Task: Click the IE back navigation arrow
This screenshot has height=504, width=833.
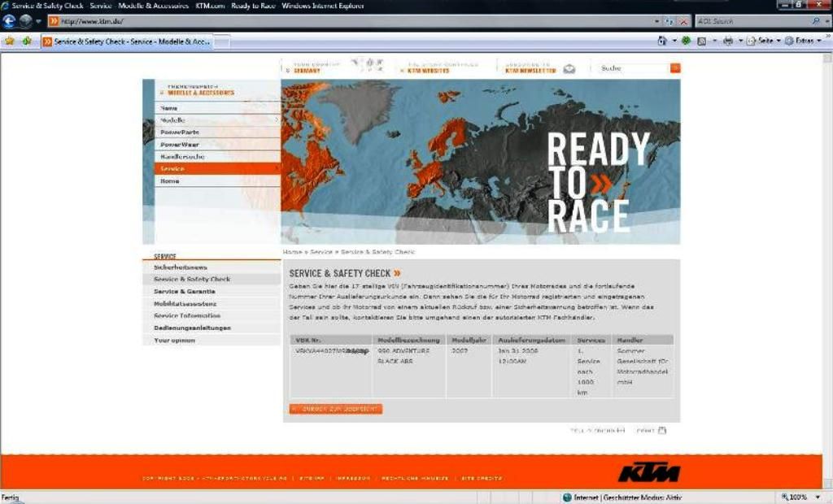Action: 10,21
